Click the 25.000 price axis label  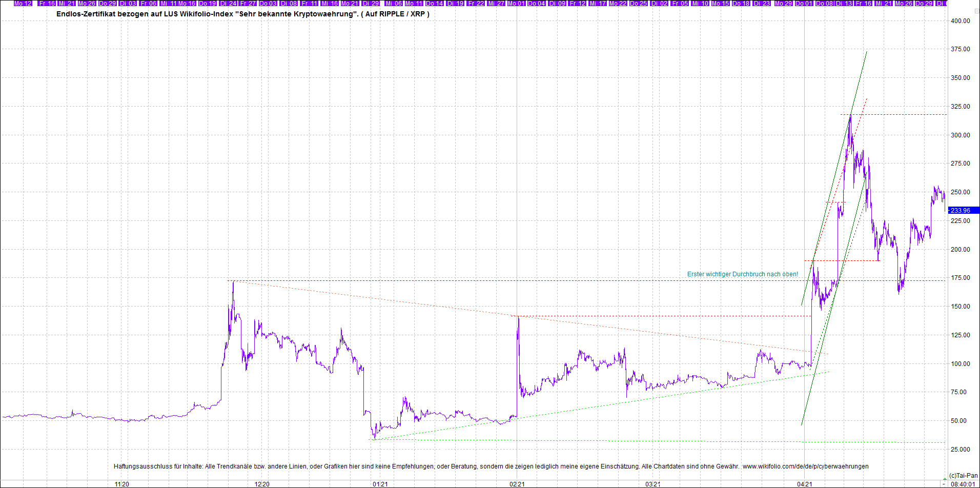tap(961, 450)
